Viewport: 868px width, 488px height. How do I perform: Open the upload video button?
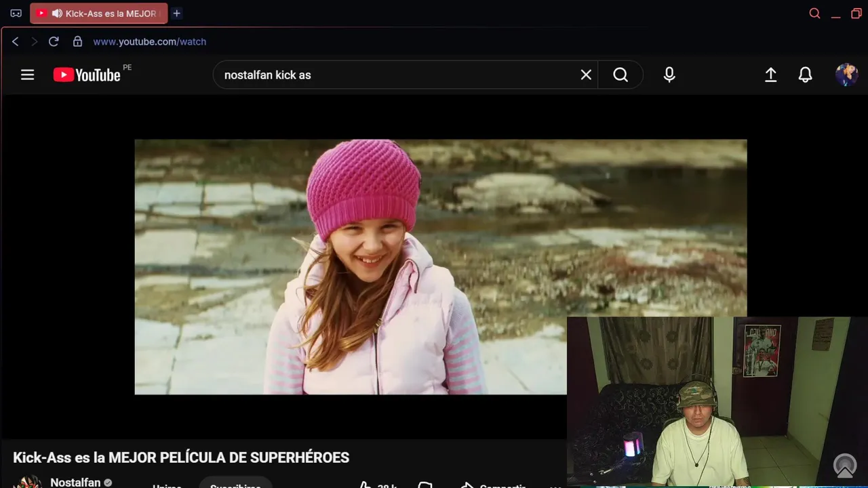(x=770, y=75)
